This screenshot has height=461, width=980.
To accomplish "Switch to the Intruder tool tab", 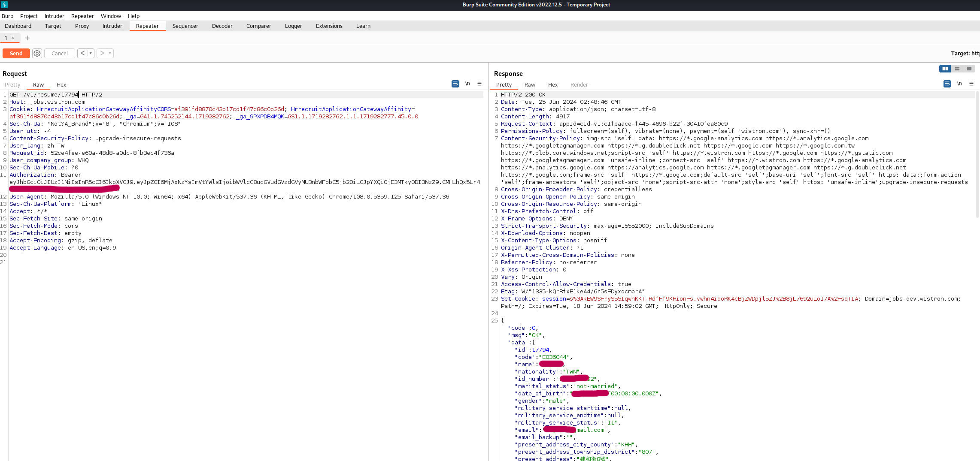I will click(x=112, y=26).
